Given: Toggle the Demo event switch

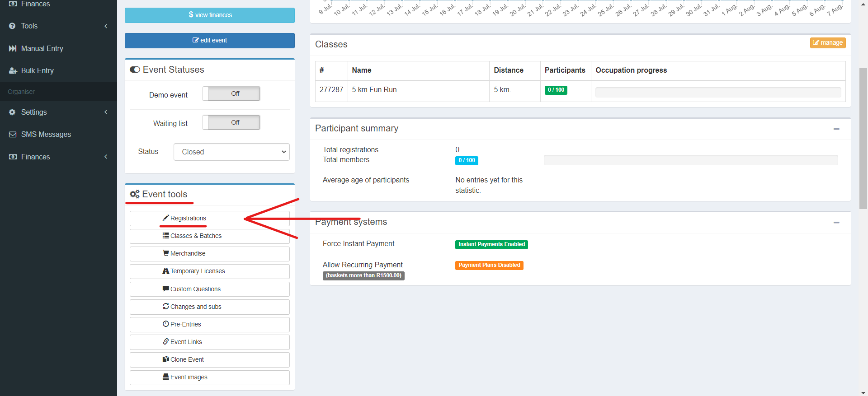Looking at the screenshot, I should pos(231,94).
